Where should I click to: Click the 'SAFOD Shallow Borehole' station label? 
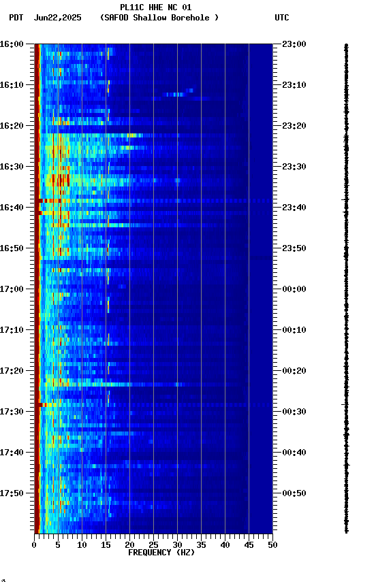(x=159, y=18)
